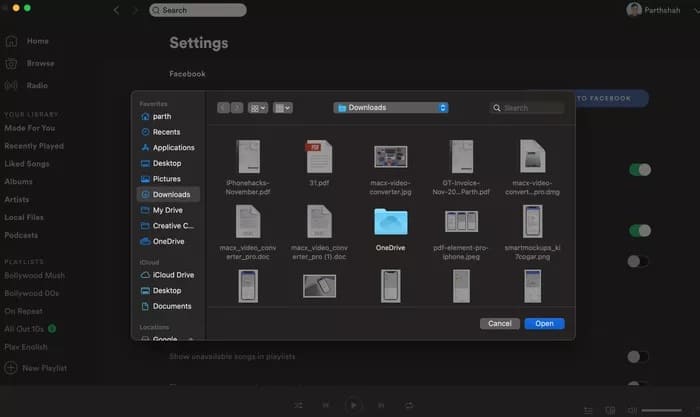Go back in file dialog navigation
Viewport: 700px width, 417px height.
point(223,108)
